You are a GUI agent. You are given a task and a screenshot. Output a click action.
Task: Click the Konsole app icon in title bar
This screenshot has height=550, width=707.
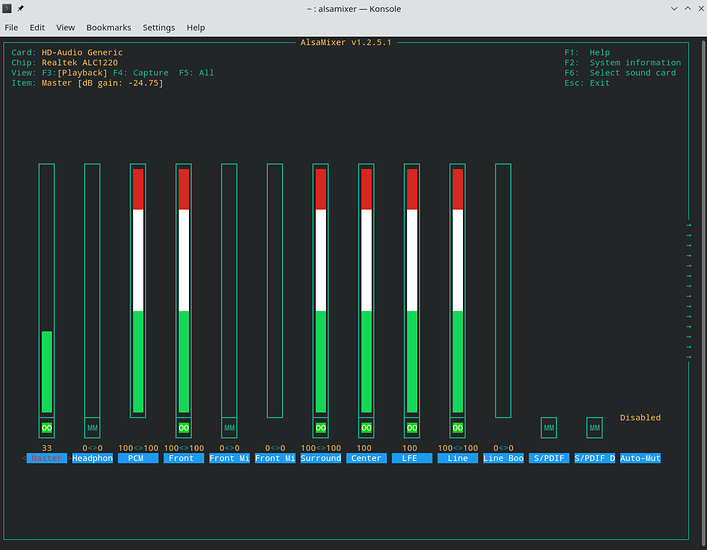(8, 8)
